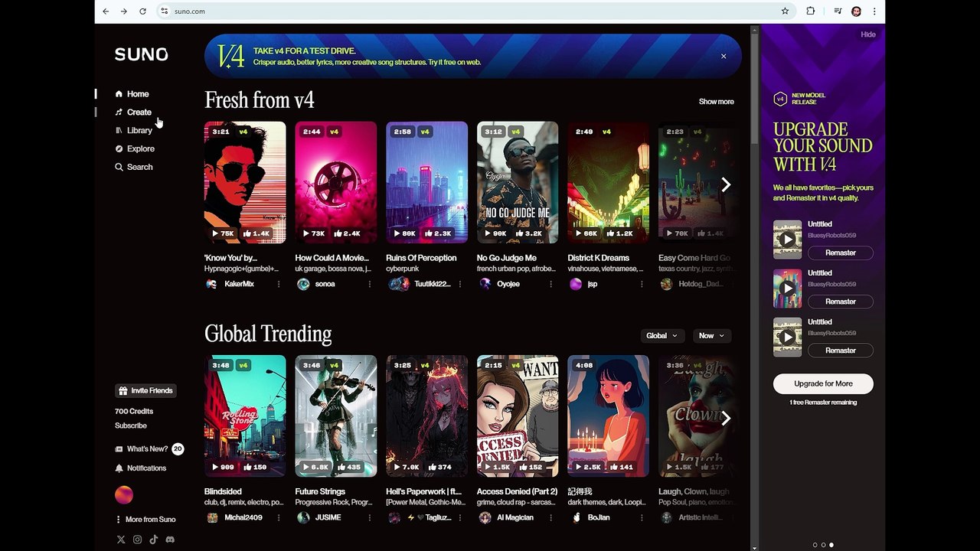Open options for the Michal2409 song
Image resolution: width=980 pixels, height=551 pixels.
(x=279, y=517)
